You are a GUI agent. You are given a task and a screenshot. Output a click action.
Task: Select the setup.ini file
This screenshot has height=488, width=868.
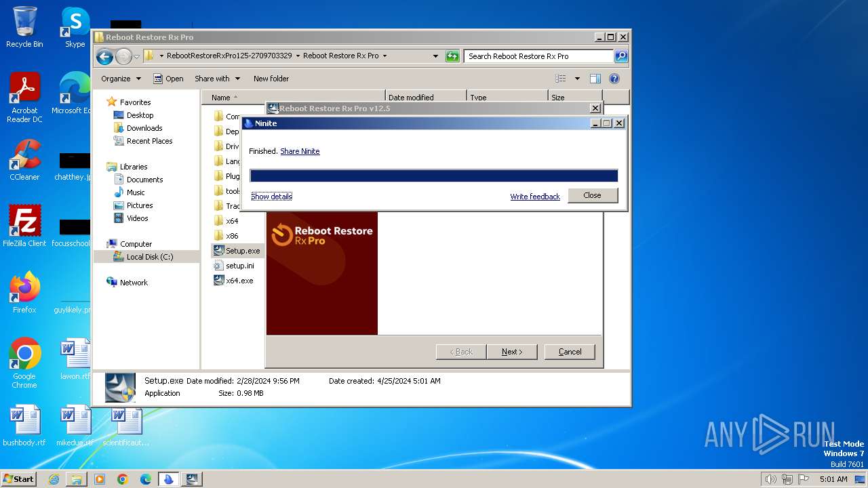click(234, 266)
